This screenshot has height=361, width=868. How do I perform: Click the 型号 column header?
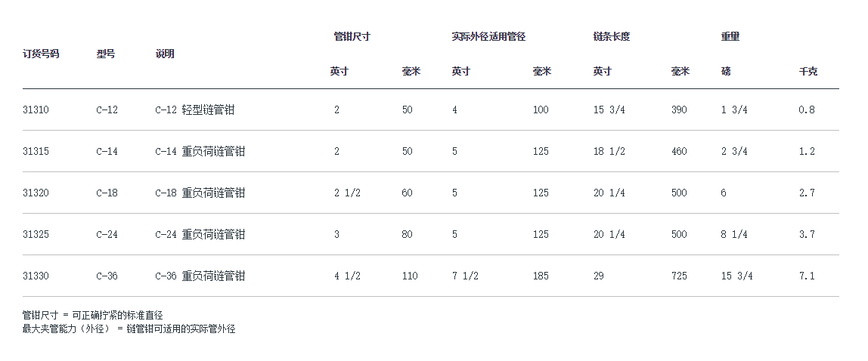[x=106, y=54]
